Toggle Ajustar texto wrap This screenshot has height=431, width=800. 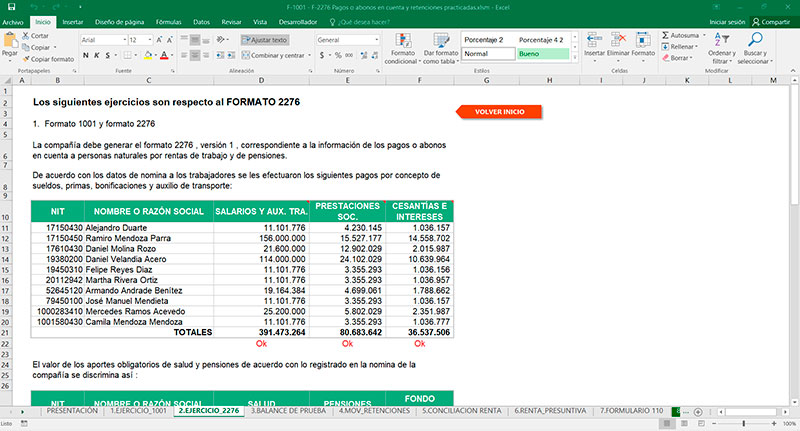click(x=265, y=40)
